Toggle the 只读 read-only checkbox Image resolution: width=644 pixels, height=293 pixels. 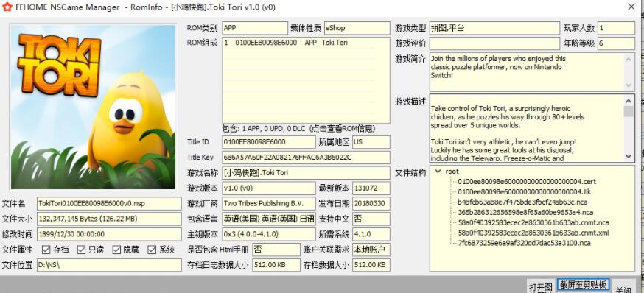[81, 250]
